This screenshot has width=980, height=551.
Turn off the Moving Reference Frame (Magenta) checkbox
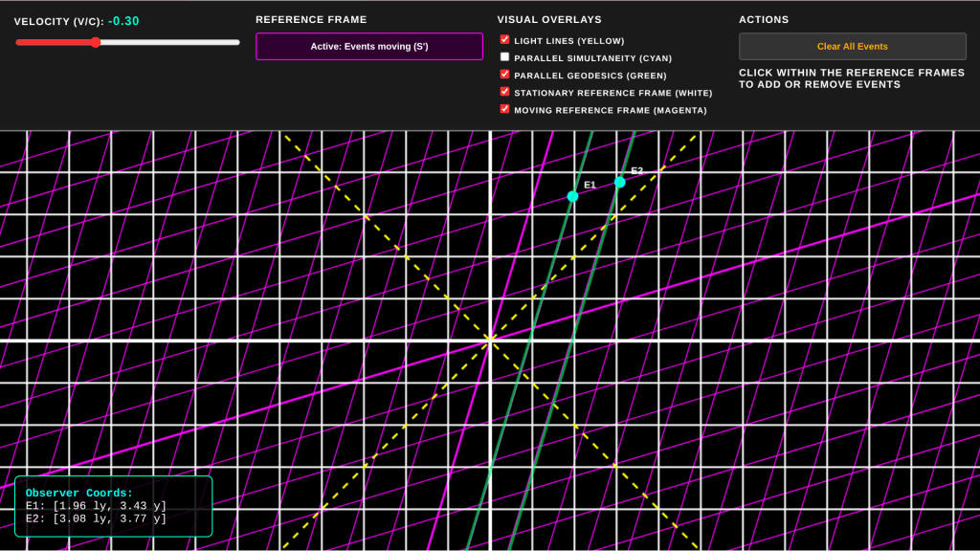(x=505, y=109)
